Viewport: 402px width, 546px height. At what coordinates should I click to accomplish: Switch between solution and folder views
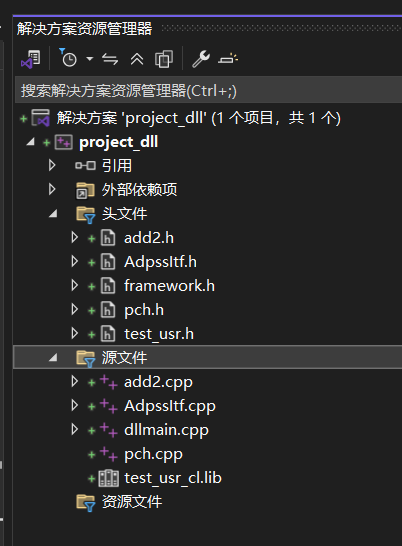31,59
